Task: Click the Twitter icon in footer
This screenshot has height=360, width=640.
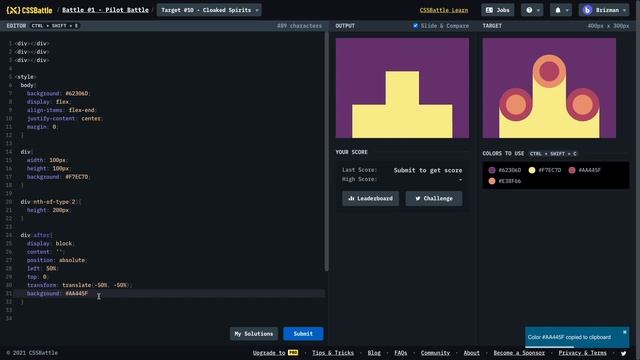Action: 623,353
